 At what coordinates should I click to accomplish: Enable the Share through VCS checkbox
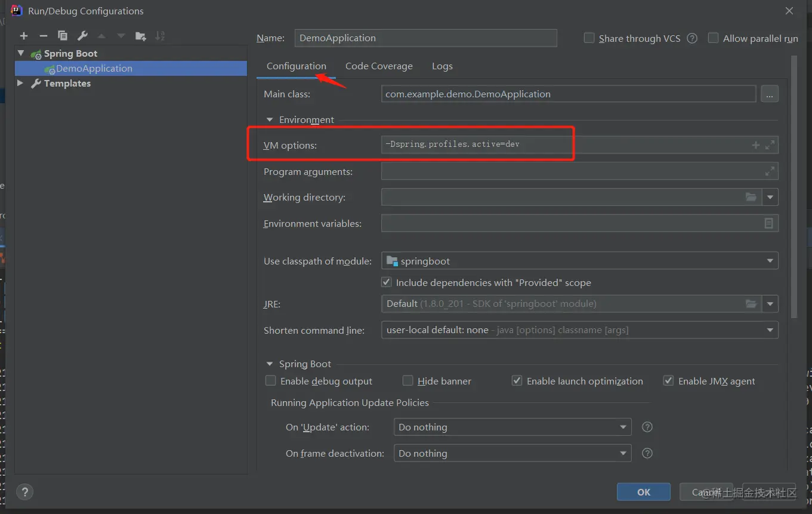[589, 38]
